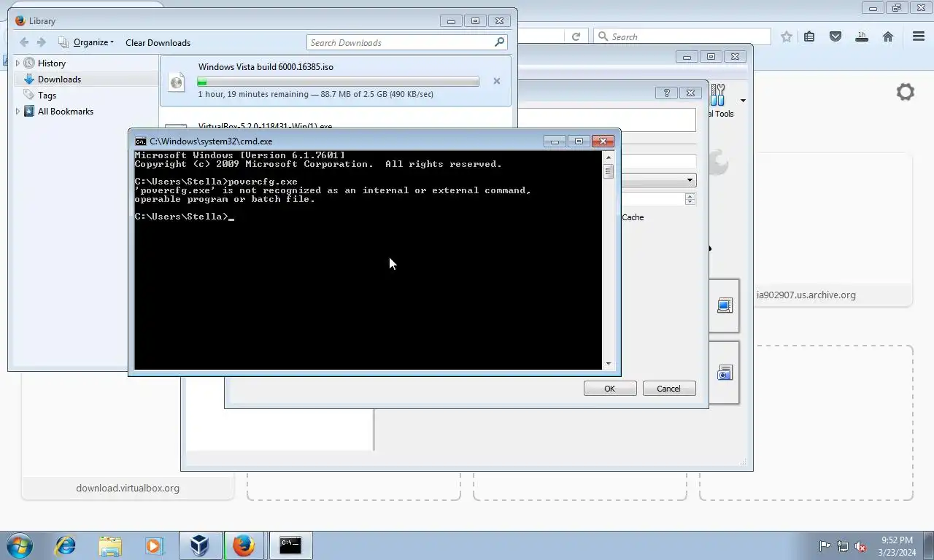Screen dimensions: 934x560
Task: Expand All Bookmarks tree node
Action: pos(18,112)
